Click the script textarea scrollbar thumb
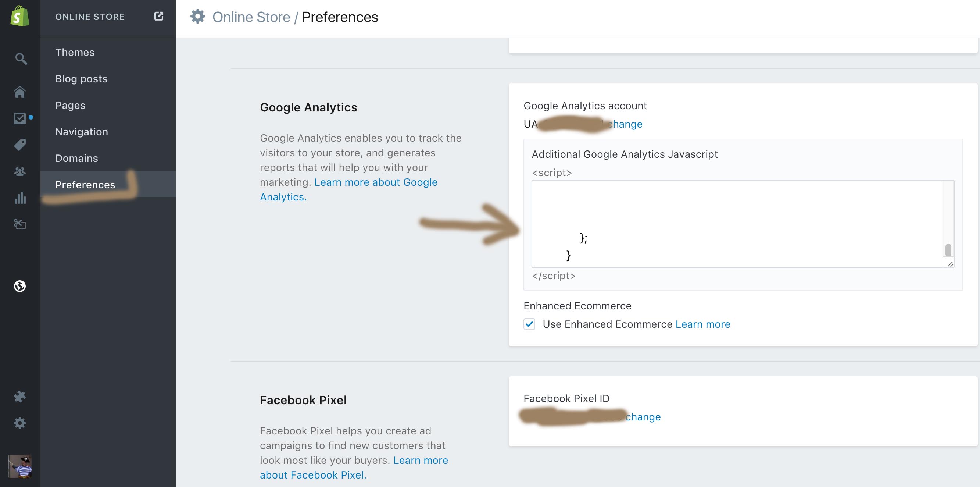The image size is (980, 487). point(948,250)
